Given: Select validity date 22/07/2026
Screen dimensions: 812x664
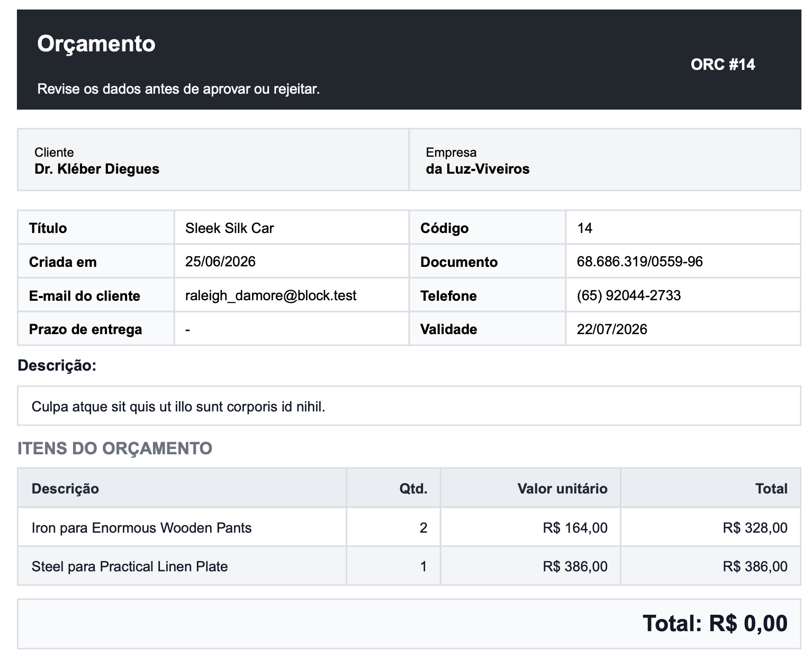Looking at the screenshot, I should tap(612, 329).
